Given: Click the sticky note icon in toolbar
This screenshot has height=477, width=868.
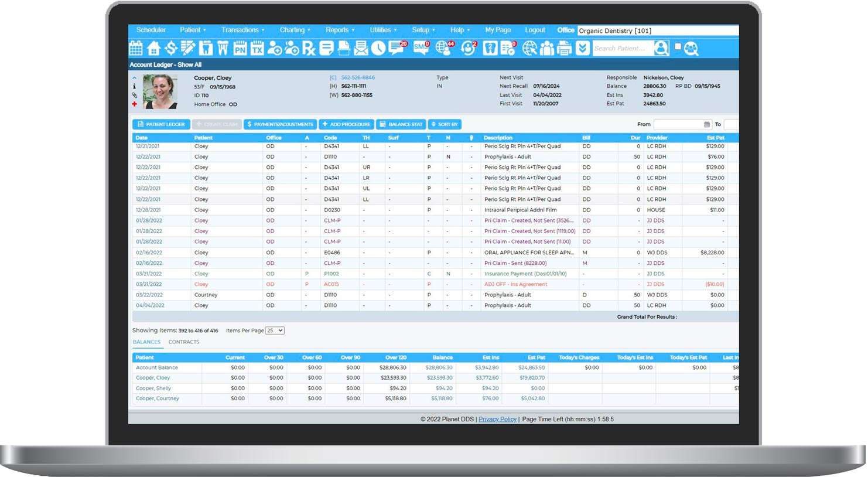Looking at the screenshot, I should 326,48.
